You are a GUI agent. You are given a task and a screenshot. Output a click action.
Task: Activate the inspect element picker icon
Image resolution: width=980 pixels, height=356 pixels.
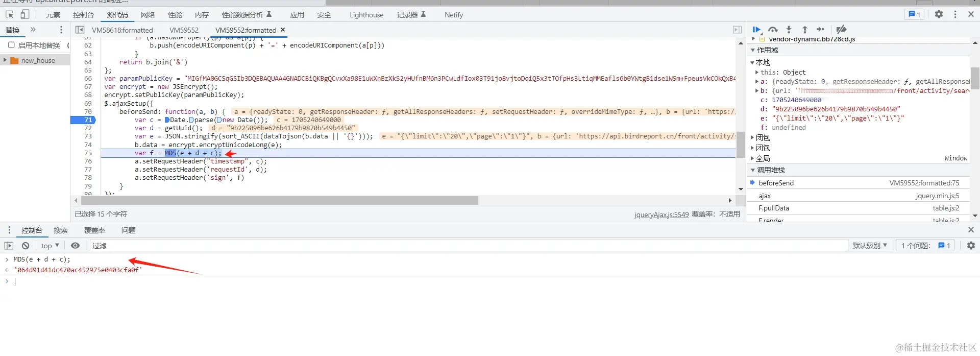click(10, 14)
